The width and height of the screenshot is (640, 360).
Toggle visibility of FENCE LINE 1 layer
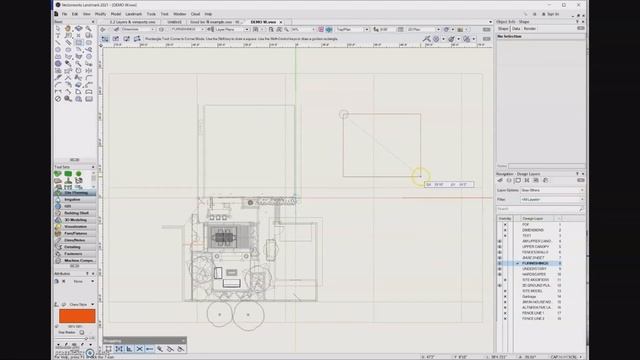pyautogui.click(x=505, y=313)
